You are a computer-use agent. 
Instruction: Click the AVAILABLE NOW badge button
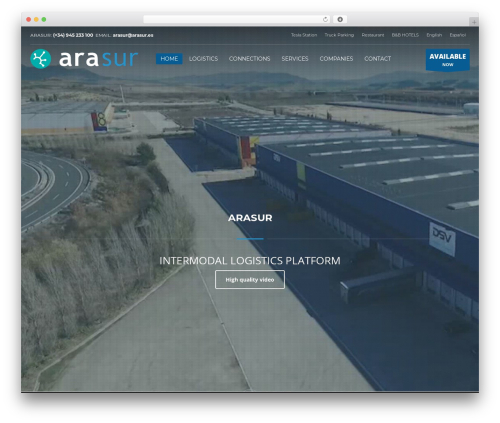coord(448,60)
